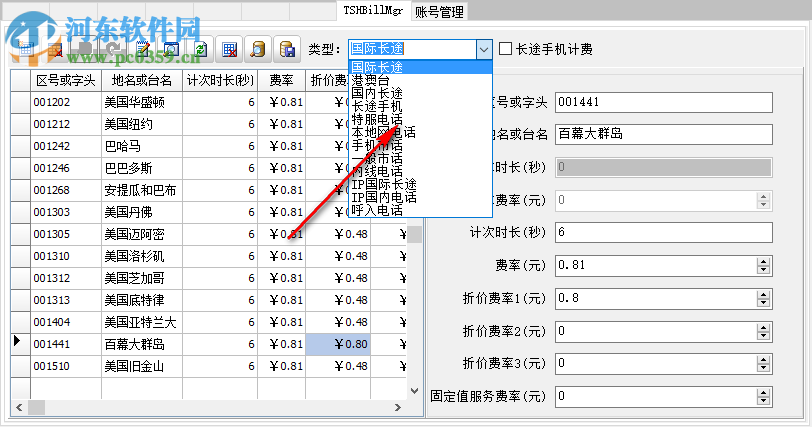Click the notepad edit record icon
The height and width of the screenshot is (427, 812).
tap(142, 50)
